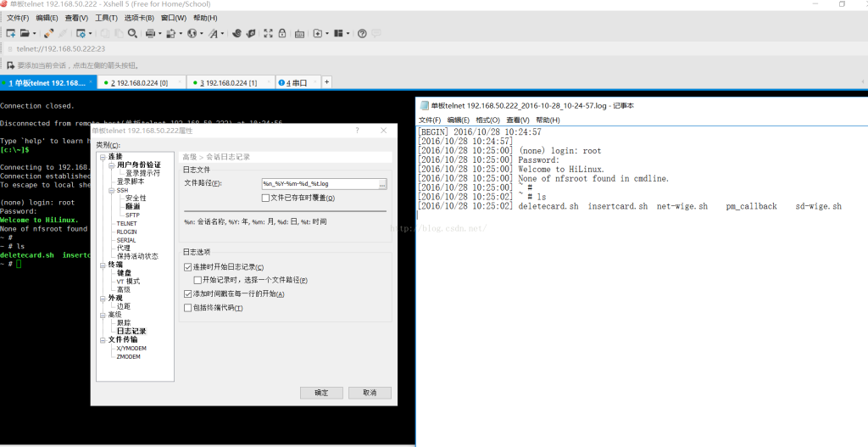Switch to tab 2 192.168.0.224 [0]
This screenshot has height=447, width=868.
(142, 83)
